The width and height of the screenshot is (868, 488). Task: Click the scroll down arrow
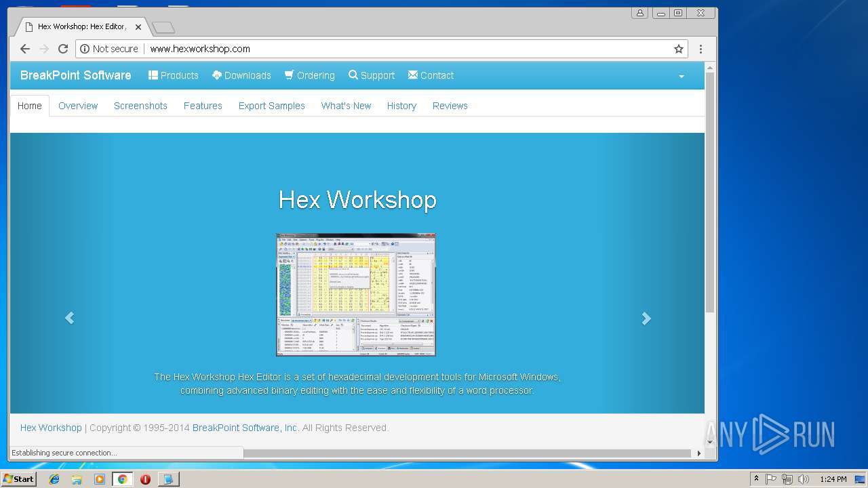click(710, 442)
